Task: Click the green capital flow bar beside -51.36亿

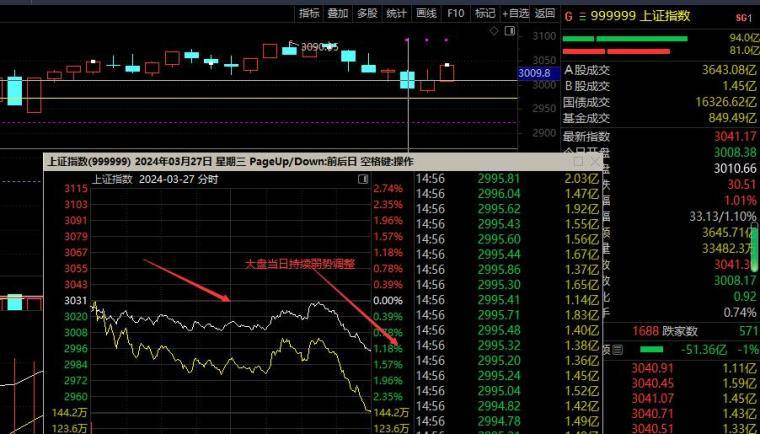Action: click(651, 350)
